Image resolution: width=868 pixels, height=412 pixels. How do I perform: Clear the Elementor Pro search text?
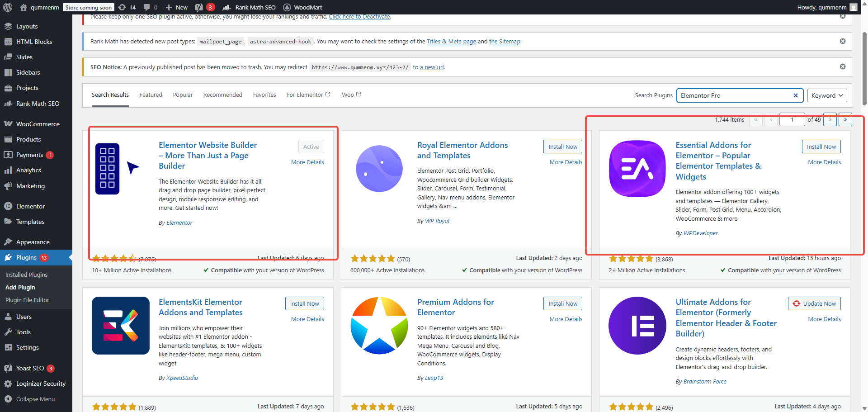(795, 95)
